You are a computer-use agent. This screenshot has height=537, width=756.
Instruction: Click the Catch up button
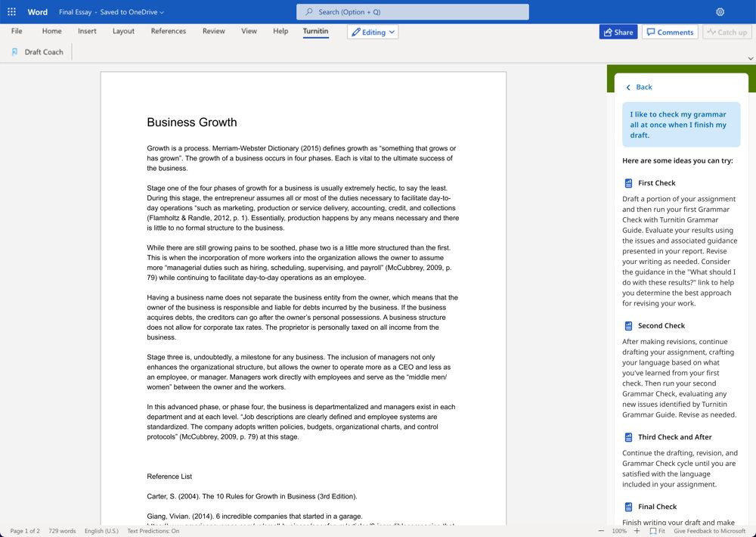click(727, 32)
